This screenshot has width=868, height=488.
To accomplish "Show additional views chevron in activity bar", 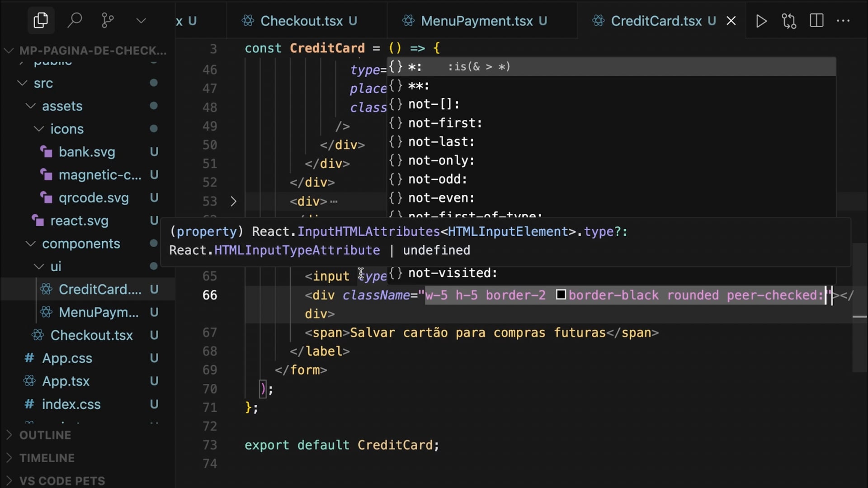I will [x=141, y=20].
